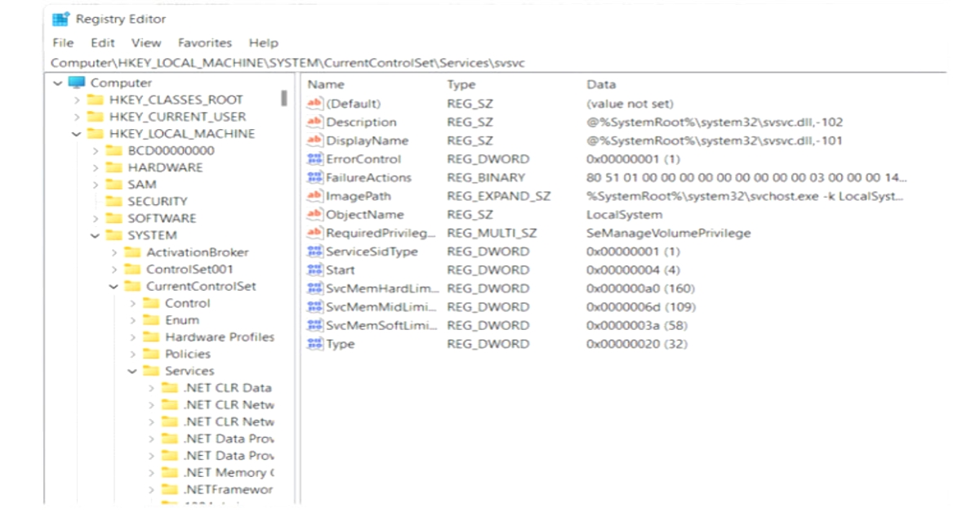Click the Start DWORD value icon

[x=314, y=270]
